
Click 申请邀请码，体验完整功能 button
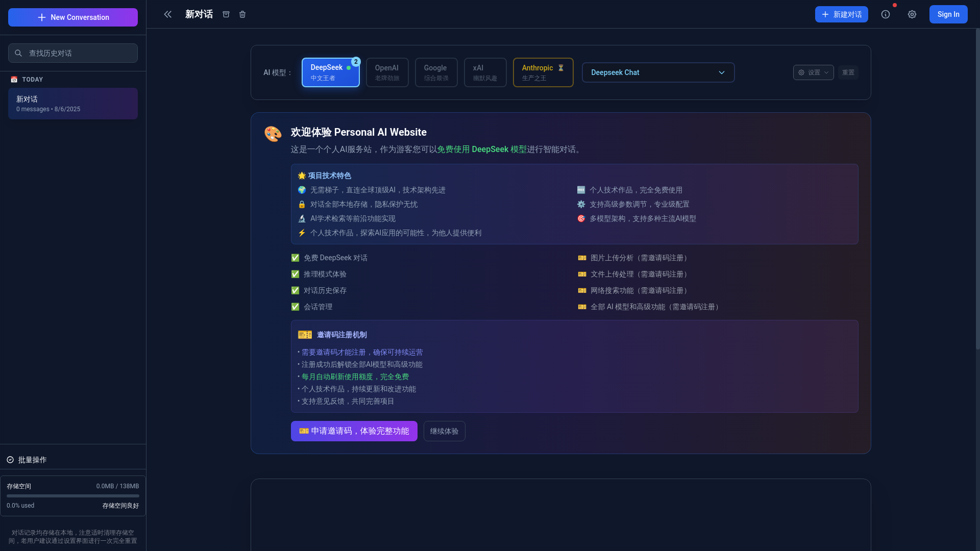click(x=354, y=431)
